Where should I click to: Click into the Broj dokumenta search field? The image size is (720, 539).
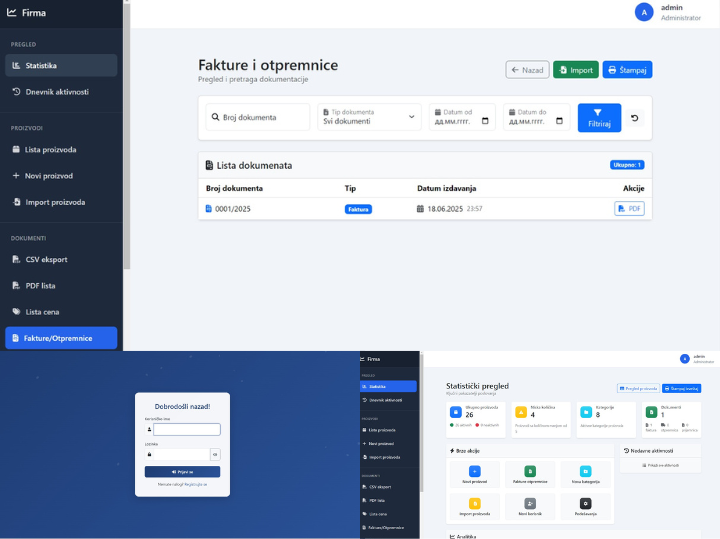click(x=258, y=117)
